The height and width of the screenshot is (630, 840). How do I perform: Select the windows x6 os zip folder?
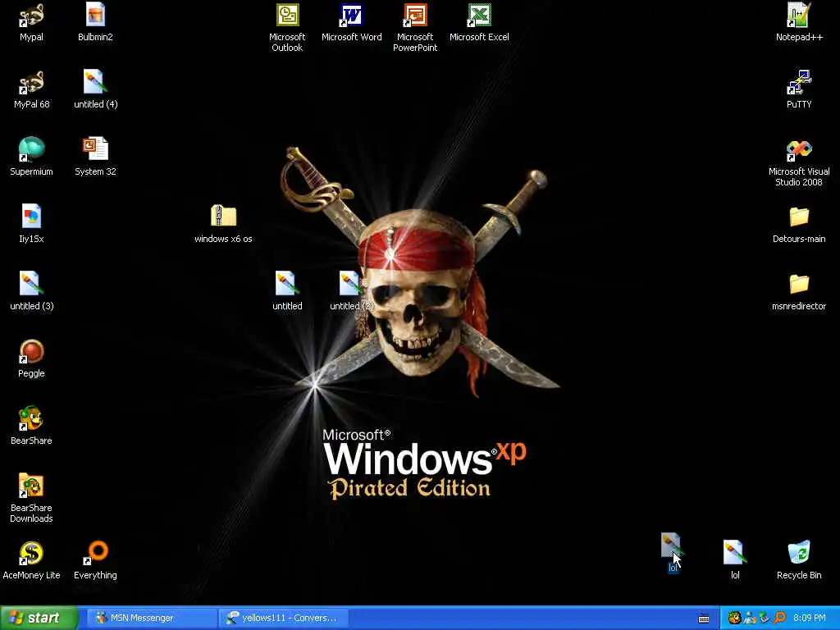pyautogui.click(x=223, y=224)
